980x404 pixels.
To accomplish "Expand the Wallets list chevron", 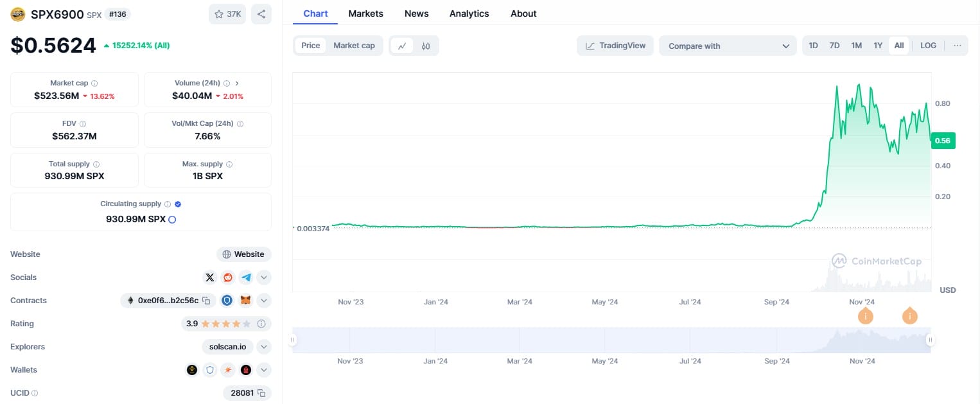I will pos(265,370).
